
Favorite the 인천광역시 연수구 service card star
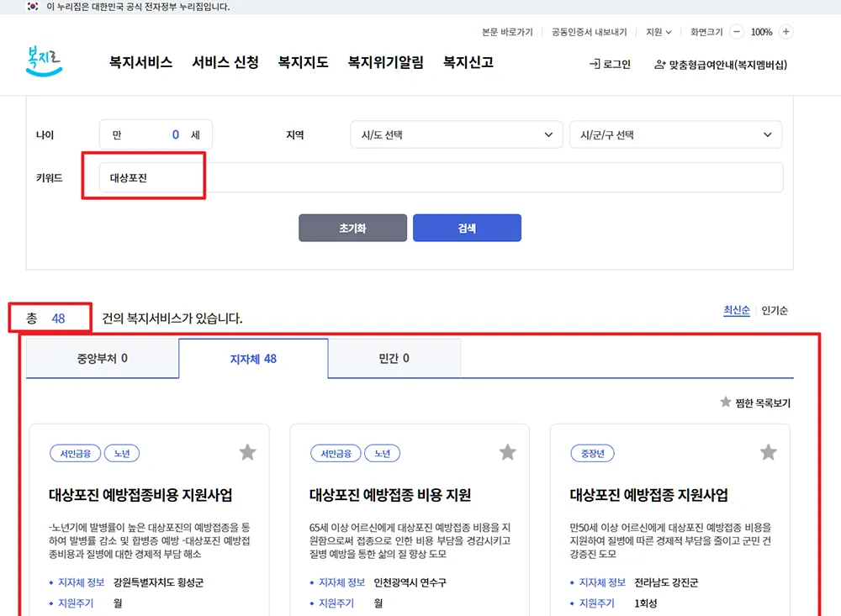tap(508, 452)
